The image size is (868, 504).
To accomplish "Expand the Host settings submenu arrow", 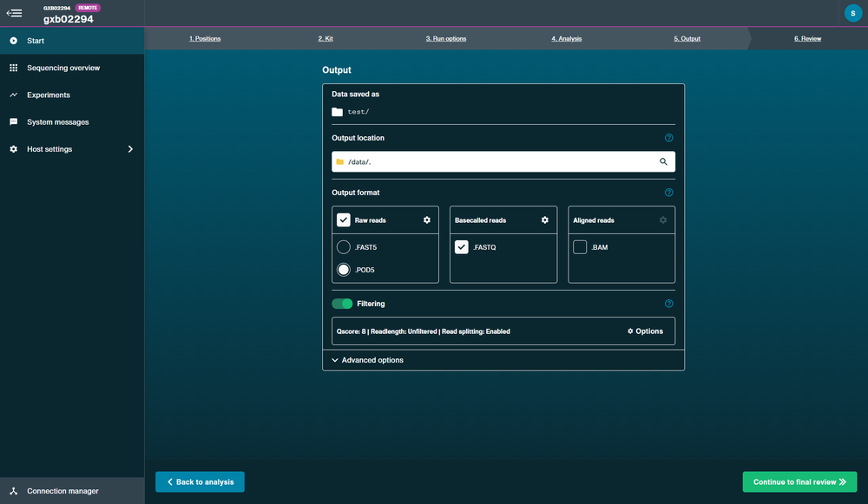I will [x=131, y=149].
